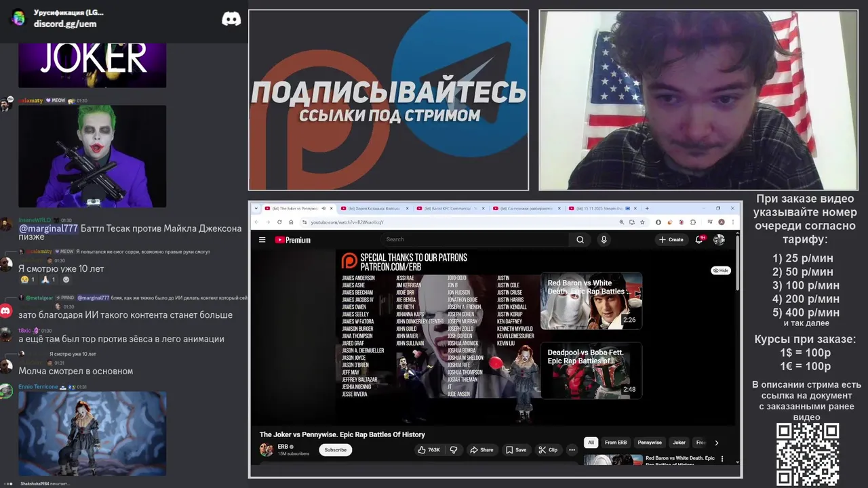
Task: Open the Chrome three-dot menu
Action: click(x=732, y=222)
